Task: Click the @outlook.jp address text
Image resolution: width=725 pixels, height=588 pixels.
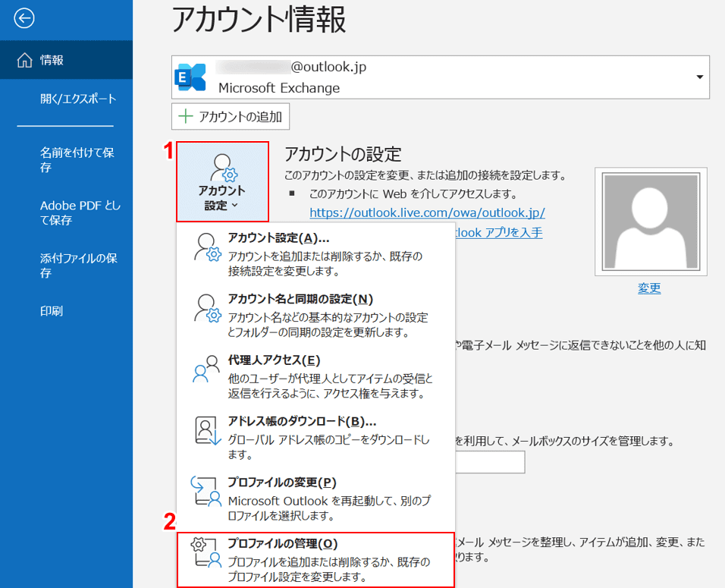Action: (328, 67)
